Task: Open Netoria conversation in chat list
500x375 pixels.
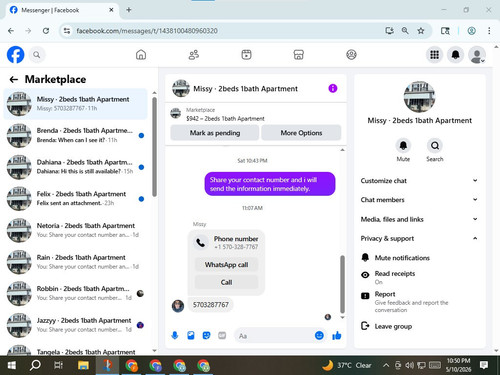Action: (75, 230)
